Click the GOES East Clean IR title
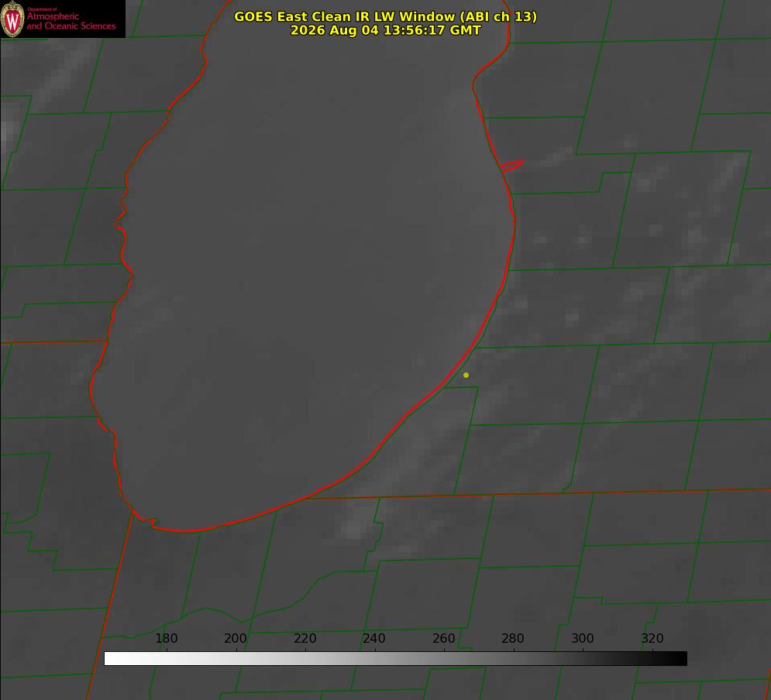771x700 pixels. [x=385, y=16]
